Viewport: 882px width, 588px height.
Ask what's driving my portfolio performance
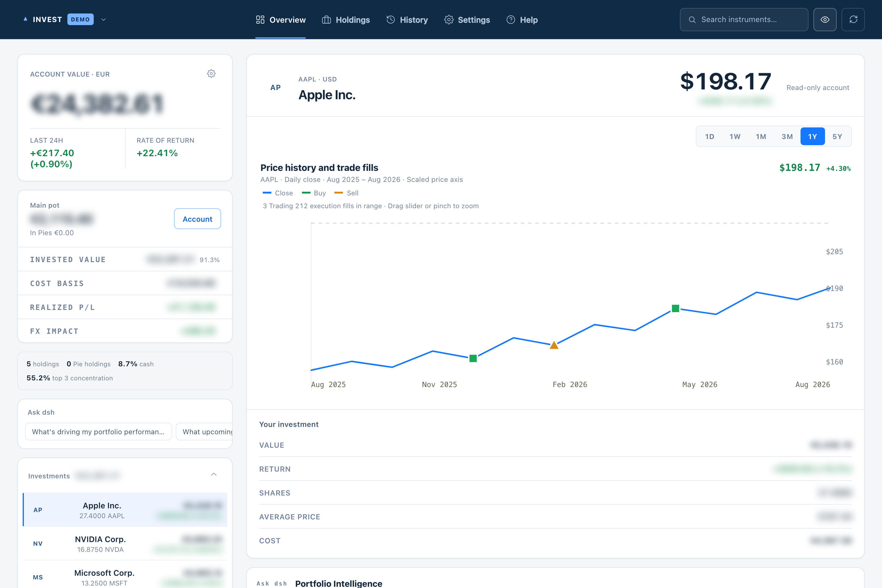[x=98, y=432]
